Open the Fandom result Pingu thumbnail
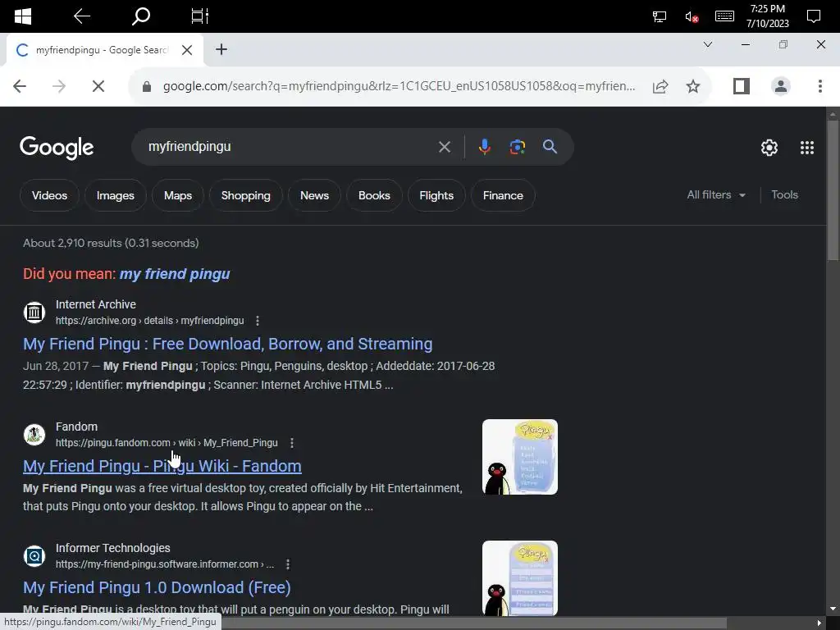 (519, 457)
